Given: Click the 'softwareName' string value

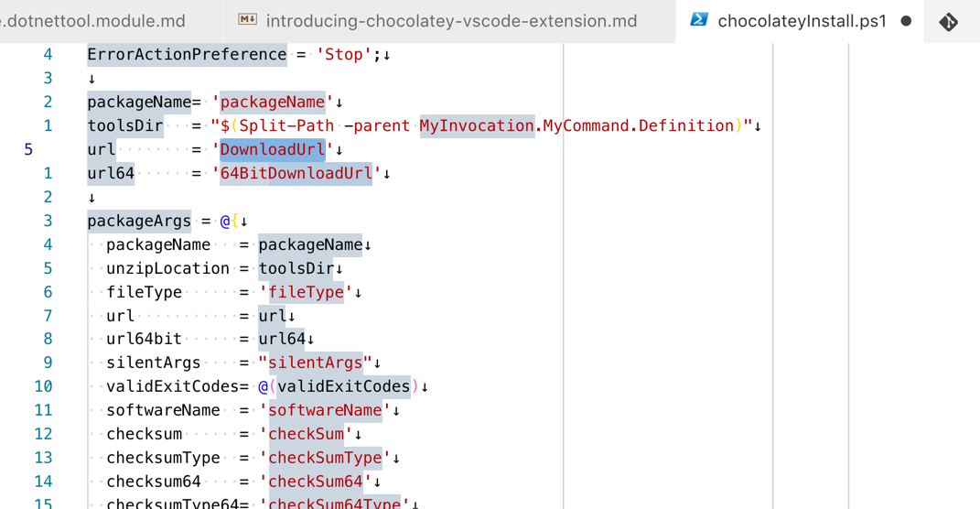Looking at the screenshot, I should pyautogui.click(x=324, y=410).
